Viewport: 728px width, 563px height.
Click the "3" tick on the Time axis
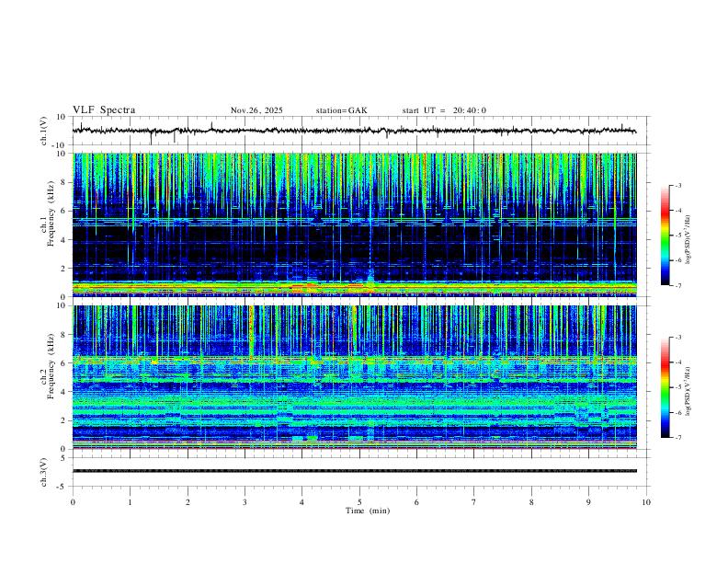tap(245, 502)
